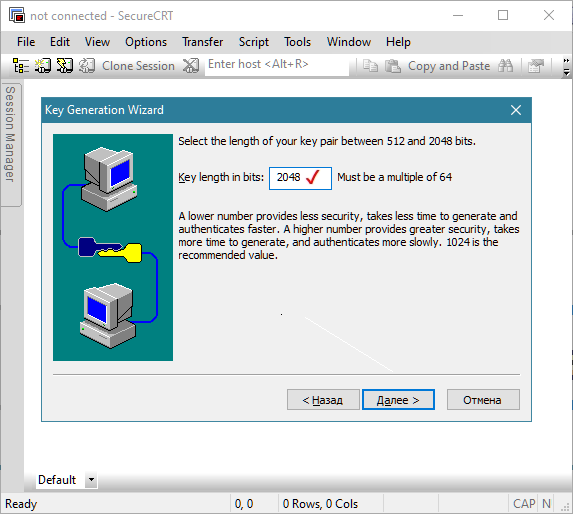The height and width of the screenshot is (514, 573).
Task: Click the Отмена button
Action: pos(483,400)
